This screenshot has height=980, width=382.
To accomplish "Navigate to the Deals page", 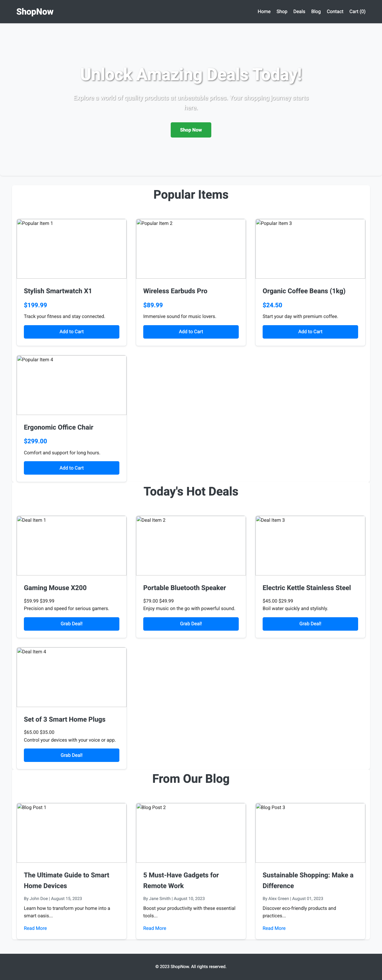I will [299, 11].
